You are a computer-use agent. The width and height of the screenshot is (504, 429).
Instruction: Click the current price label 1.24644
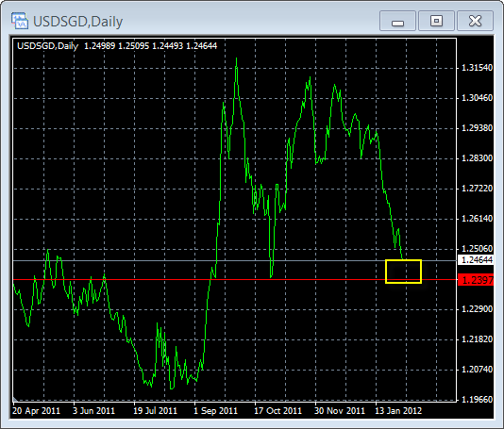coord(476,260)
